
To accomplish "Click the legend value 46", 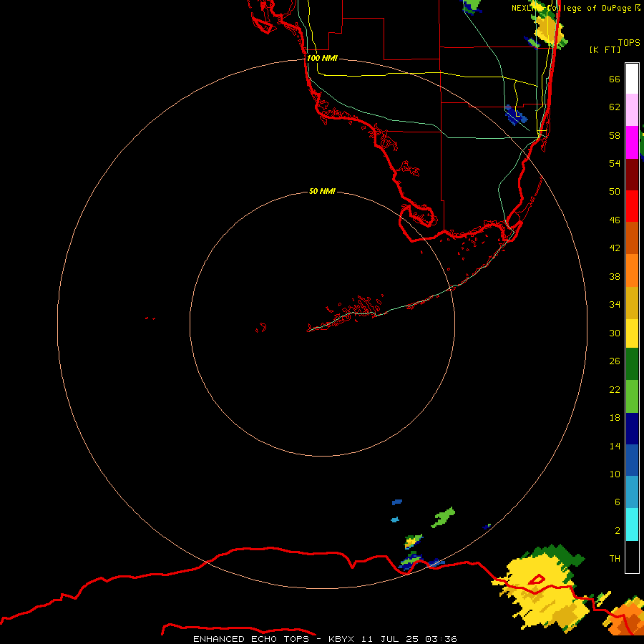I will pyautogui.click(x=615, y=220).
